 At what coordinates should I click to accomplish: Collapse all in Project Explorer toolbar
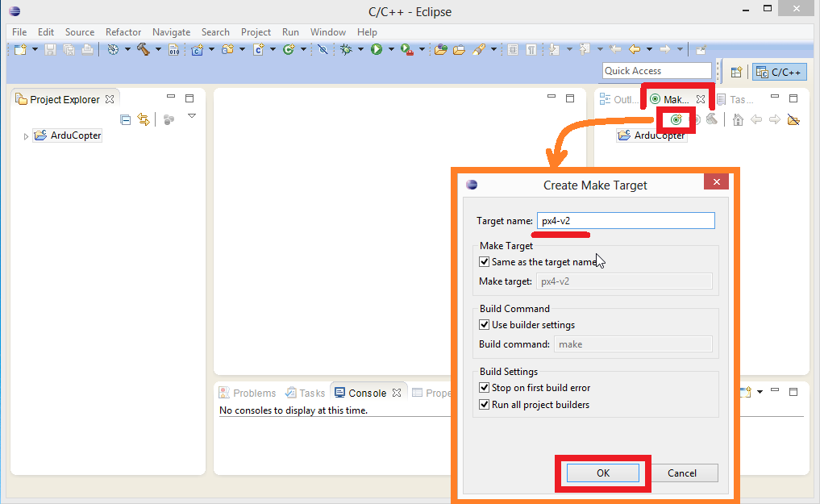(x=125, y=119)
